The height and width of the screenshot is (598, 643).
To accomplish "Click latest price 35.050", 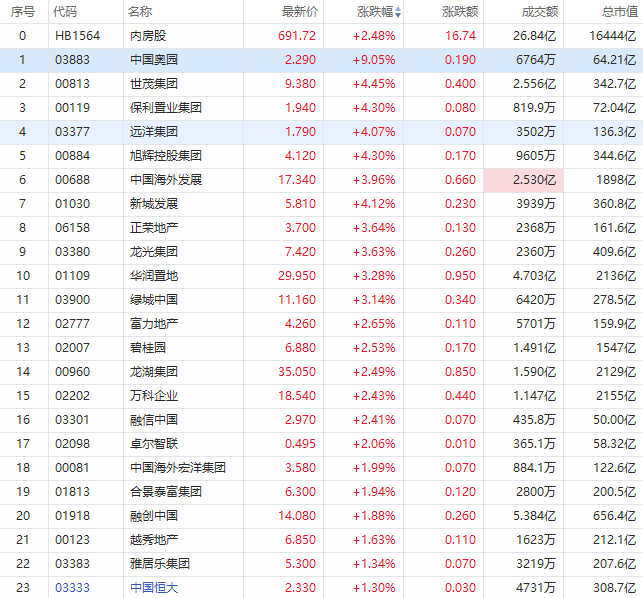I will (x=297, y=372).
